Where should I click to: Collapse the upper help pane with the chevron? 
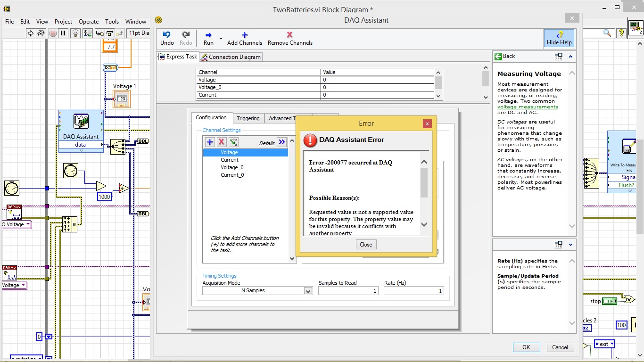coord(570,57)
